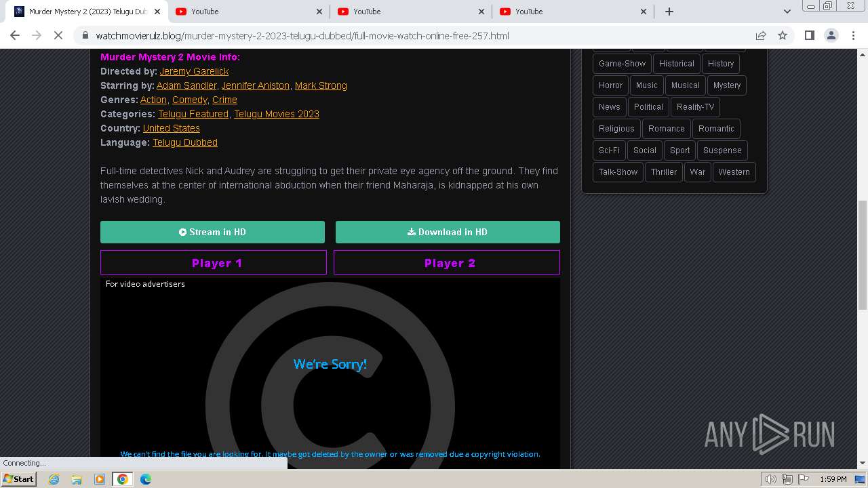Select the Music genre tag
Viewport: 868px width, 488px height.
(647, 85)
